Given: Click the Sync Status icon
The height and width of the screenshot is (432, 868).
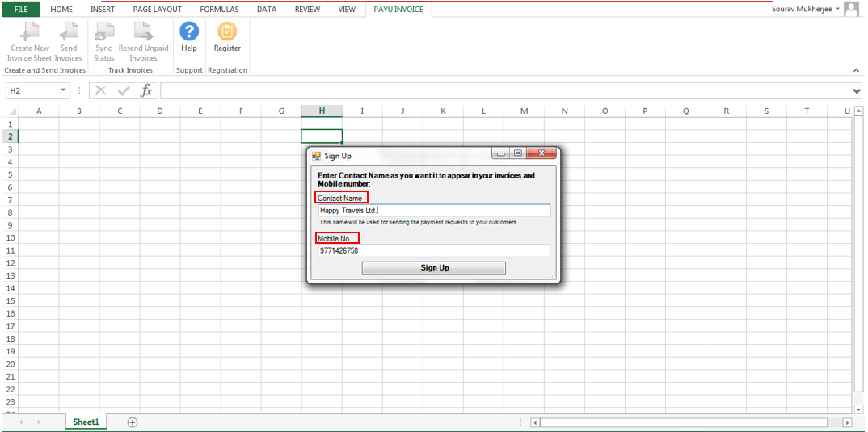Looking at the screenshot, I should pyautogui.click(x=104, y=31).
